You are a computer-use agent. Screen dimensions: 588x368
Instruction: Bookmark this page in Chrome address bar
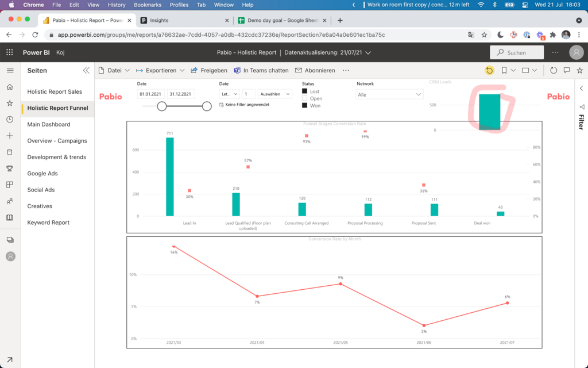pos(484,34)
